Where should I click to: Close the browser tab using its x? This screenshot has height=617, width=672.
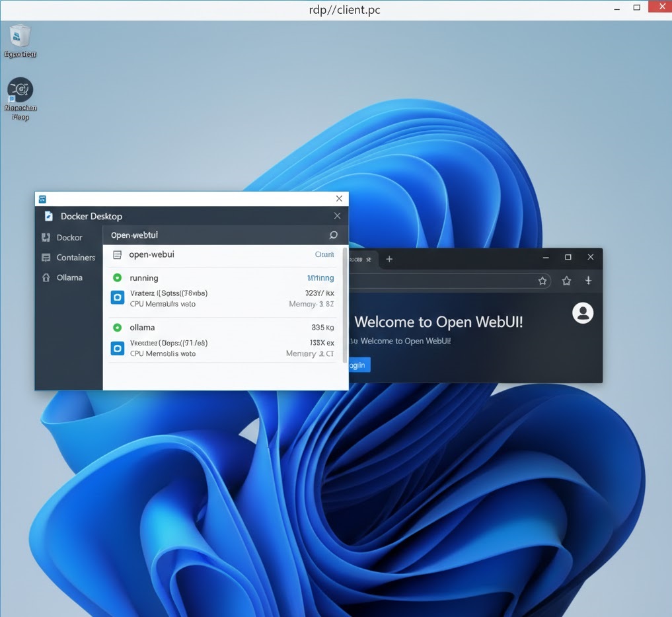(369, 259)
